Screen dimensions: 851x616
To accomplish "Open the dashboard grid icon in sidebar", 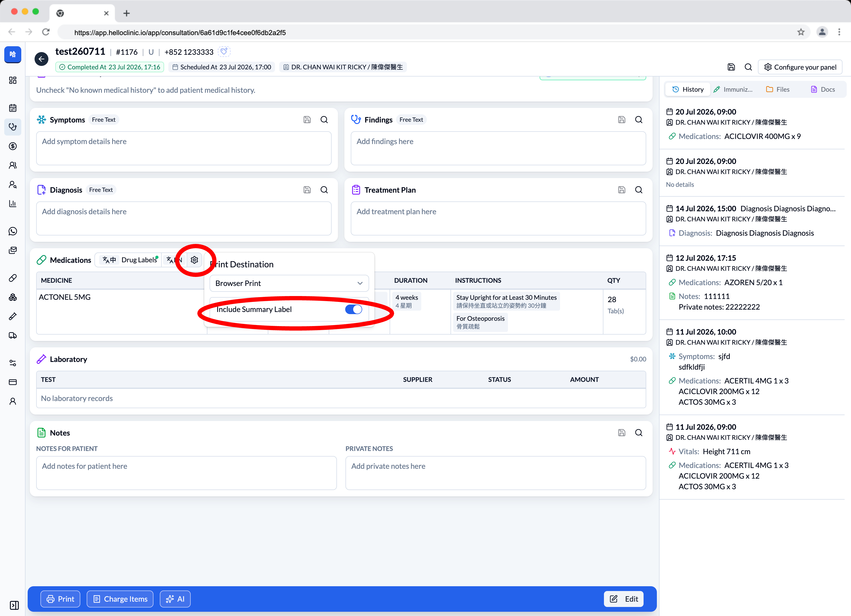I will [13, 80].
